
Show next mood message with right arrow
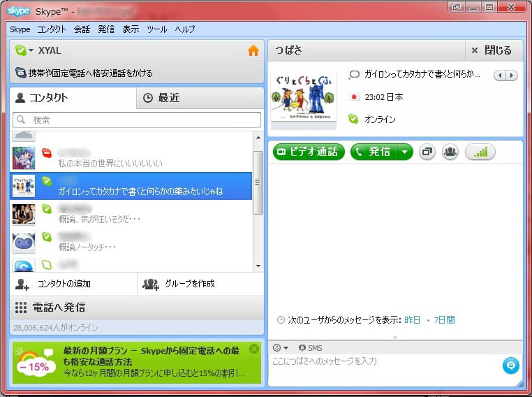click(512, 75)
